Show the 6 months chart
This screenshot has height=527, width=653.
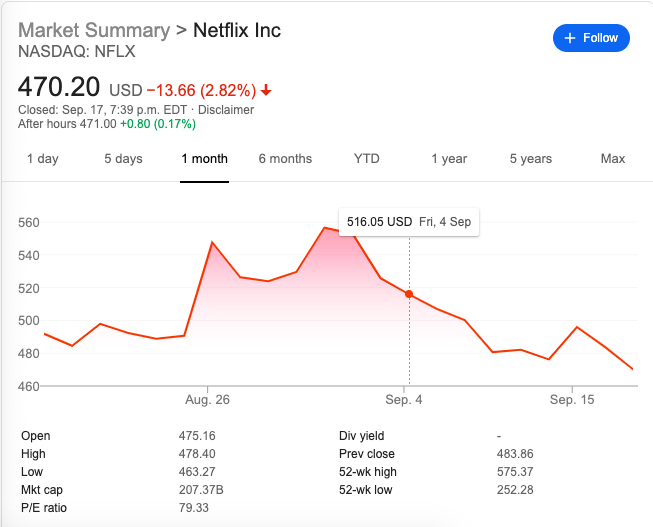(x=285, y=159)
